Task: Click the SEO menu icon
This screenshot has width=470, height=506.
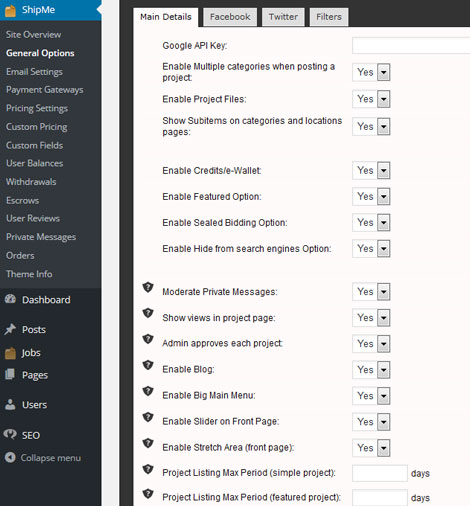Action: coord(10,434)
